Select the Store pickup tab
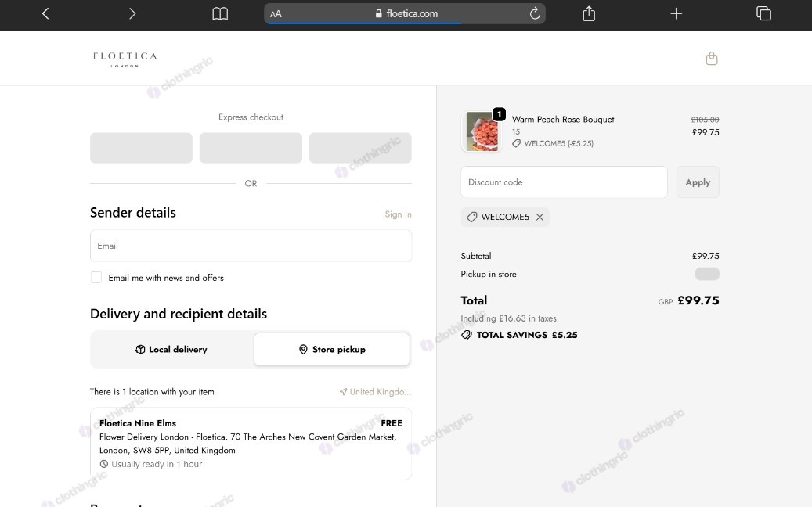 tap(332, 350)
